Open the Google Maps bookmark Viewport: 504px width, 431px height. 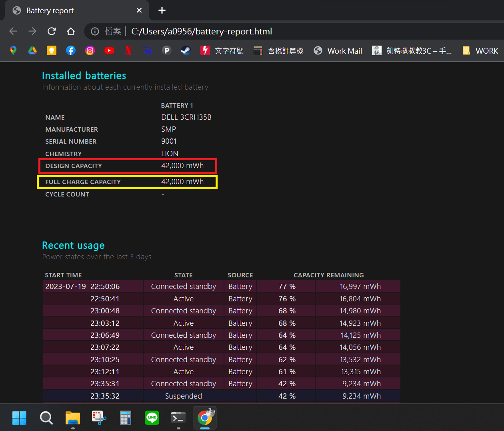13,50
